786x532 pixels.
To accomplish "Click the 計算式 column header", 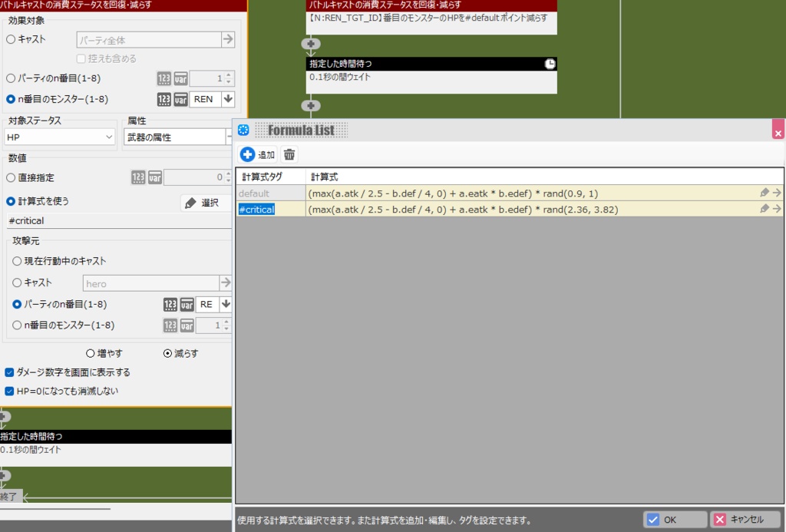I will click(544, 177).
